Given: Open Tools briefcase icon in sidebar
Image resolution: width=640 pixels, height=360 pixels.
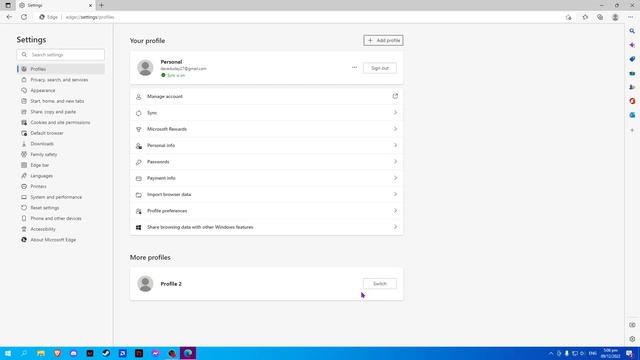Looking at the screenshot, I should click(632, 73).
